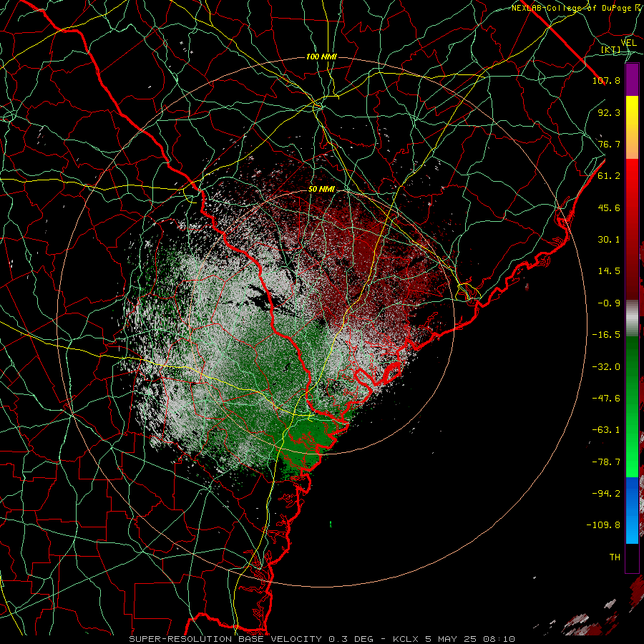This screenshot has width=644, height=644.
Task: Click the 'TH' threshold label
Action: [615, 557]
